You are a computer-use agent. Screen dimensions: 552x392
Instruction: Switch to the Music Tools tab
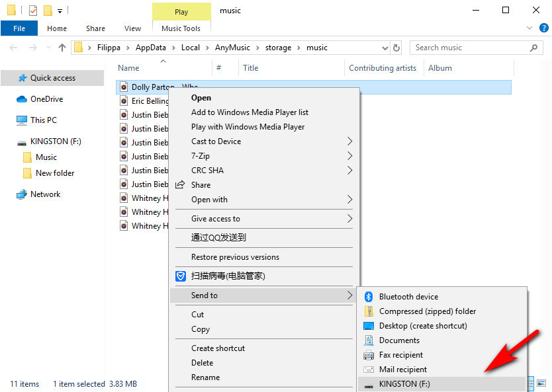click(x=181, y=28)
